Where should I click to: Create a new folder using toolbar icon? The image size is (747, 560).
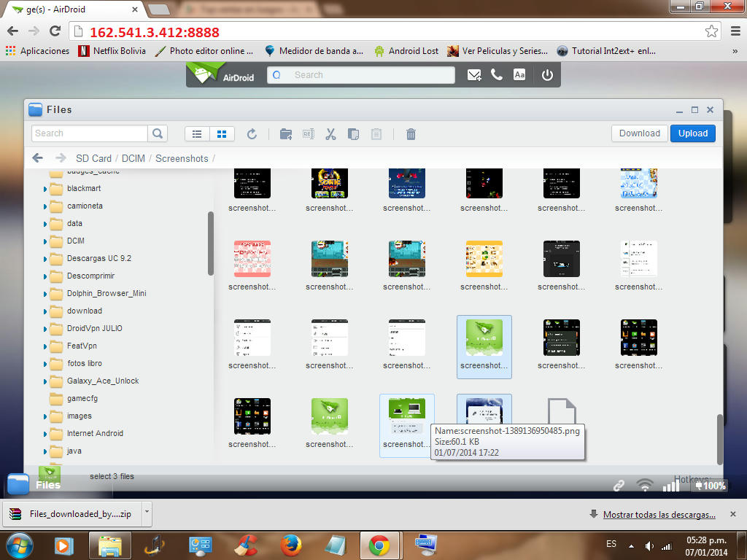[x=286, y=134]
